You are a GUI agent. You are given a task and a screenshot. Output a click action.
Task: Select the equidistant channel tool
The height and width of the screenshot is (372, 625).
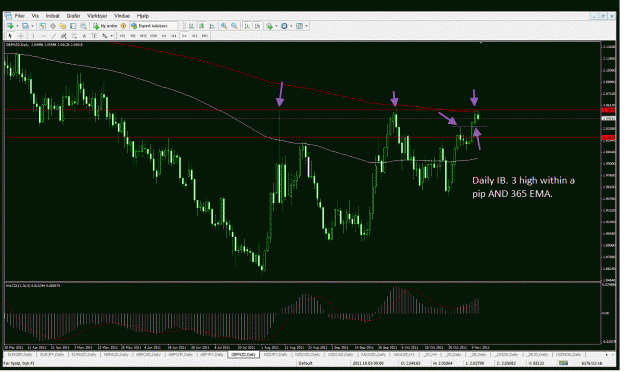tap(63, 36)
